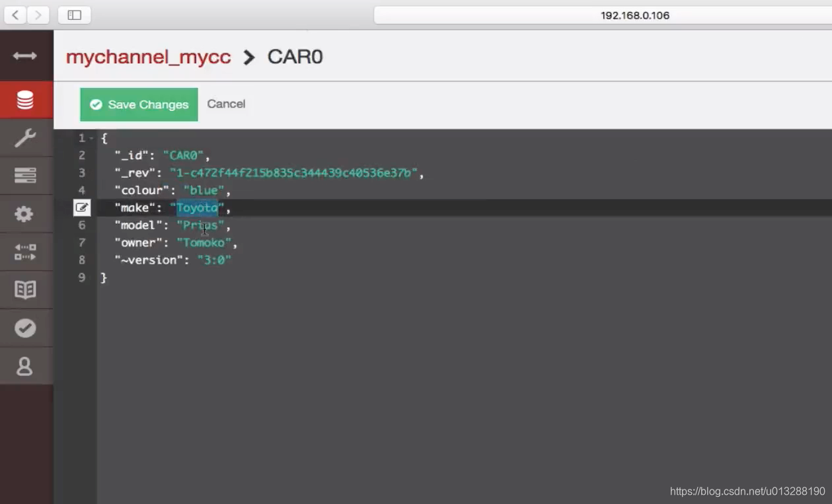The width and height of the screenshot is (832, 504).
Task: Click the browser back navigation arrow
Action: tap(15, 15)
